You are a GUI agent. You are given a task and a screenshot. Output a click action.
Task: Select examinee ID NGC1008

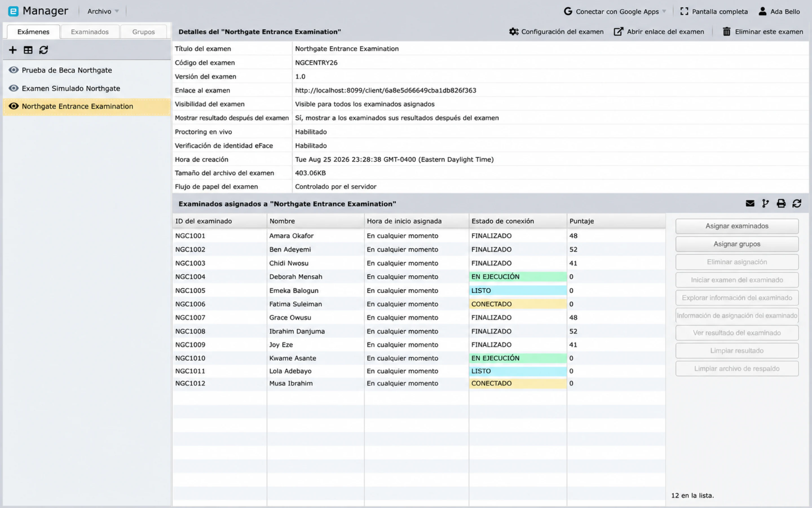coord(190,331)
